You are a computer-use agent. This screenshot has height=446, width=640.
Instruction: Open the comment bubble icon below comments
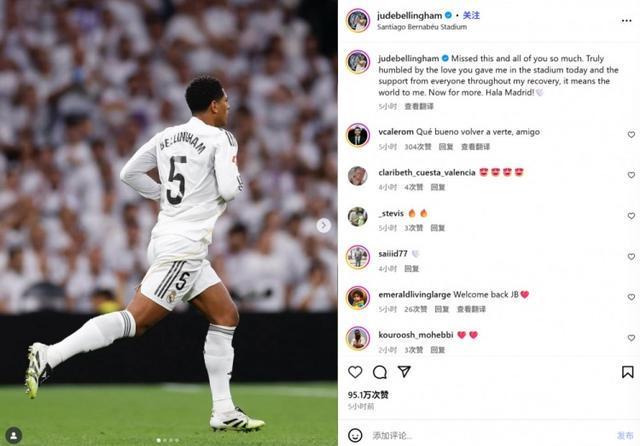click(380, 372)
